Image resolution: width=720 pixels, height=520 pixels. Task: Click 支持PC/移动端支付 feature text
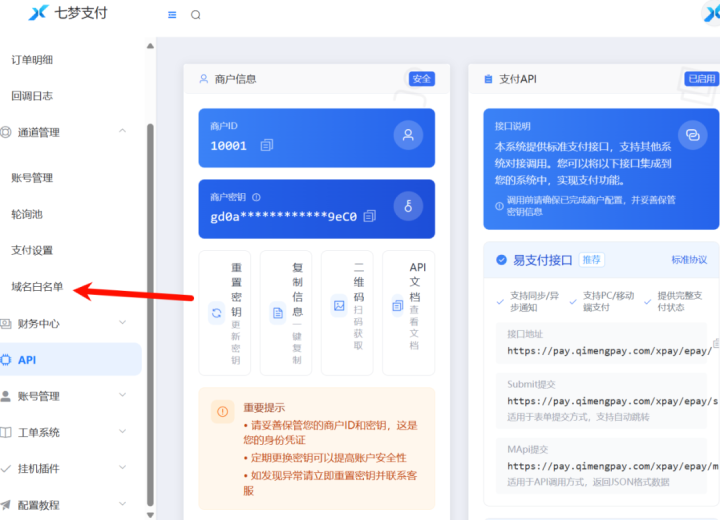[608, 301]
